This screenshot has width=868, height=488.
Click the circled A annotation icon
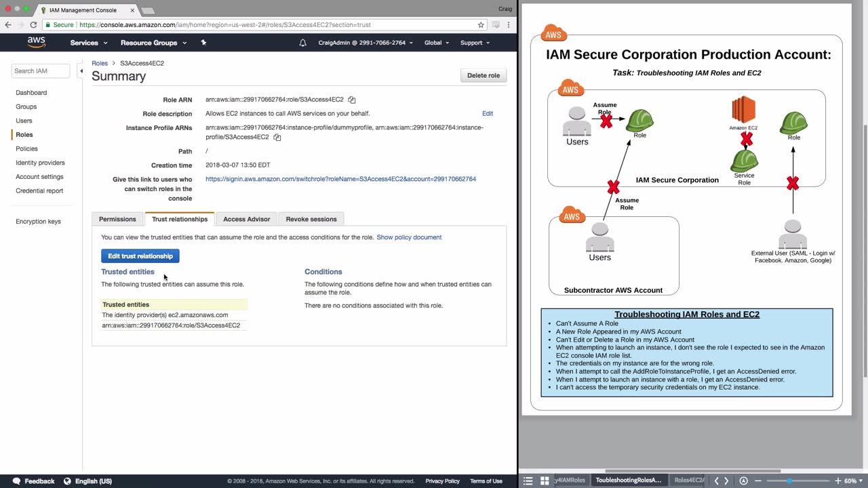tap(743, 481)
